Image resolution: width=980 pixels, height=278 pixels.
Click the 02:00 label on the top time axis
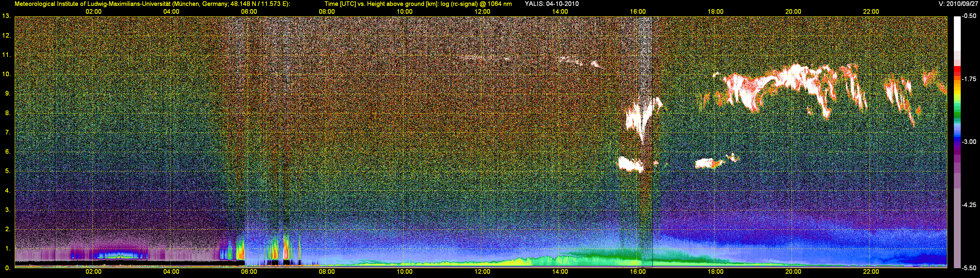click(93, 12)
